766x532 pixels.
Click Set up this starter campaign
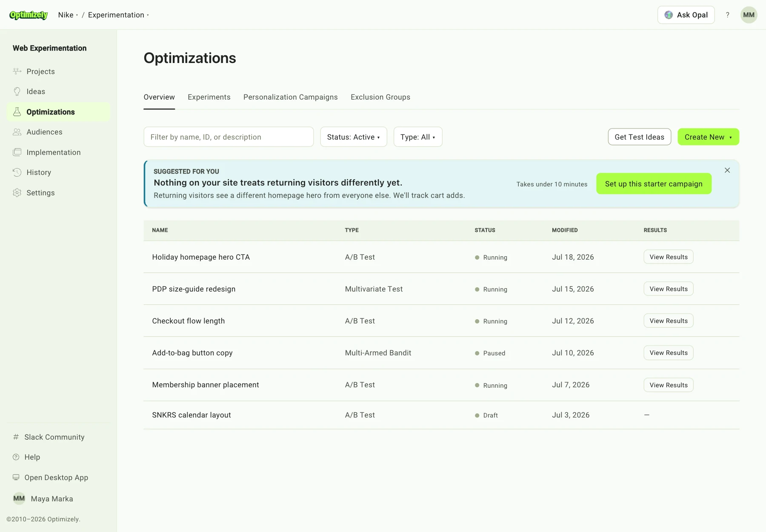pos(654,184)
